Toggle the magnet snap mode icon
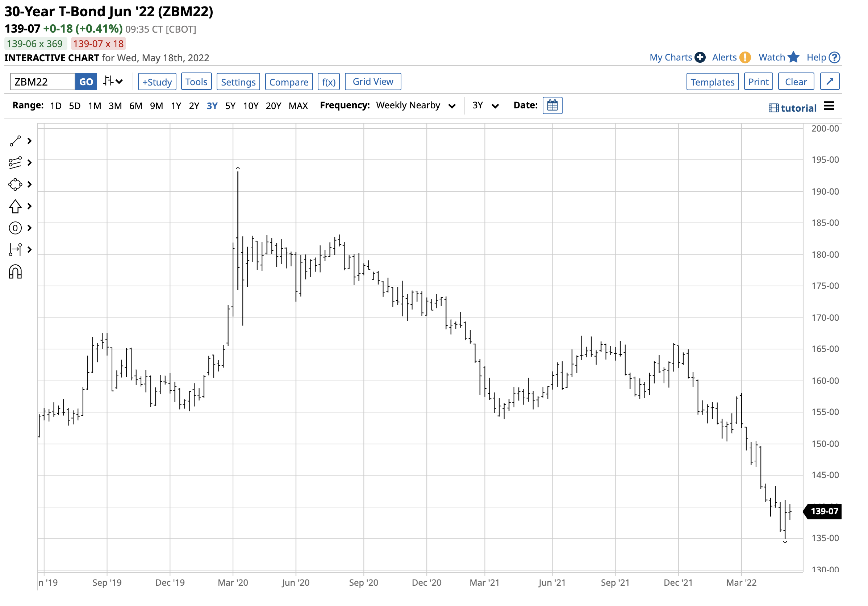This screenshot has width=868, height=606. pyautogui.click(x=15, y=272)
